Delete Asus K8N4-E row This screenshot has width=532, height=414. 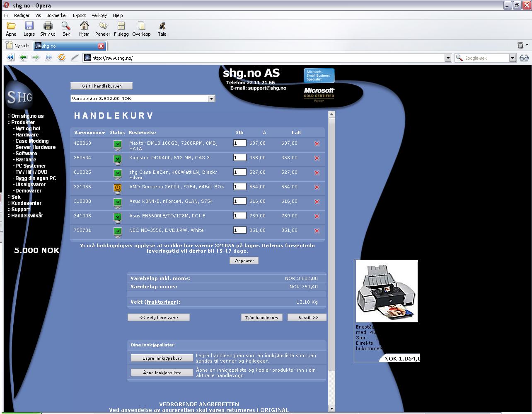[x=317, y=202]
